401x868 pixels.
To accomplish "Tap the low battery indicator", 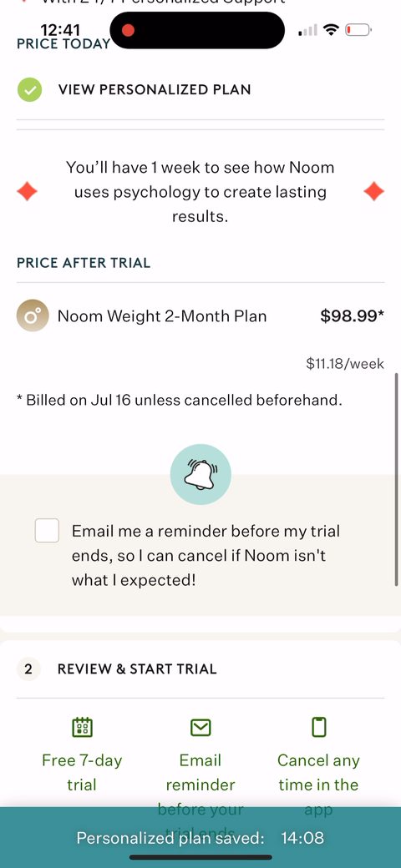I will pos(358,30).
